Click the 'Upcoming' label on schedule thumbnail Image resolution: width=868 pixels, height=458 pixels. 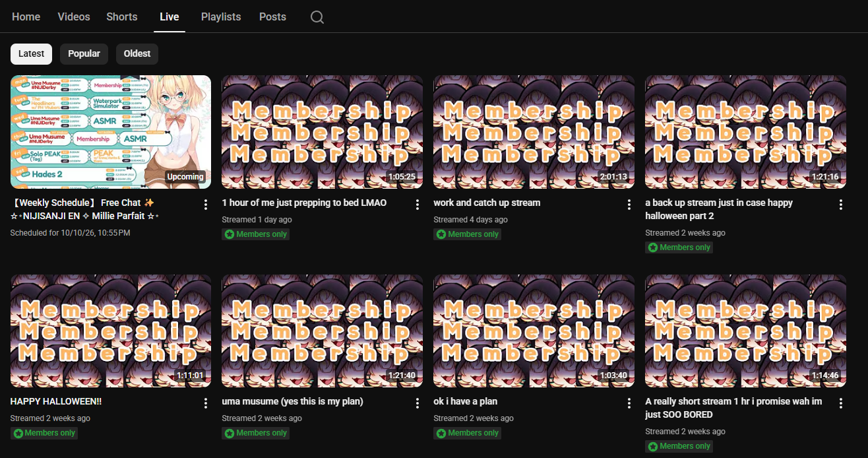click(x=185, y=177)
